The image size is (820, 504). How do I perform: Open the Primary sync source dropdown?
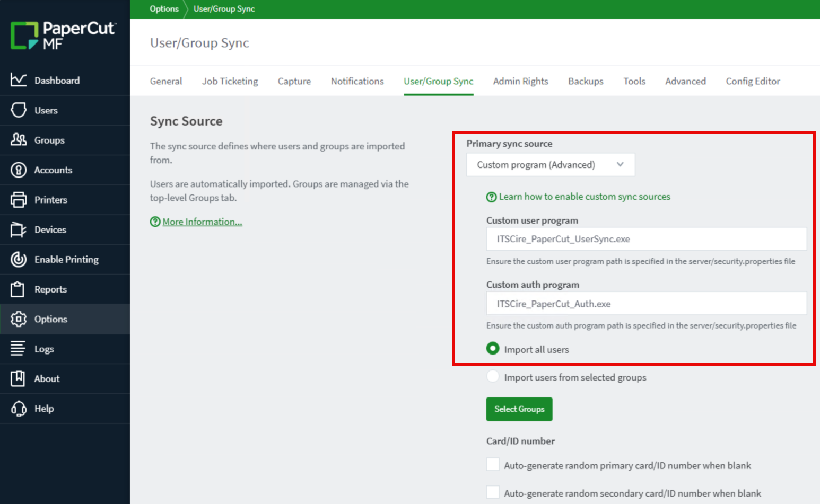(x=551, y=165)
